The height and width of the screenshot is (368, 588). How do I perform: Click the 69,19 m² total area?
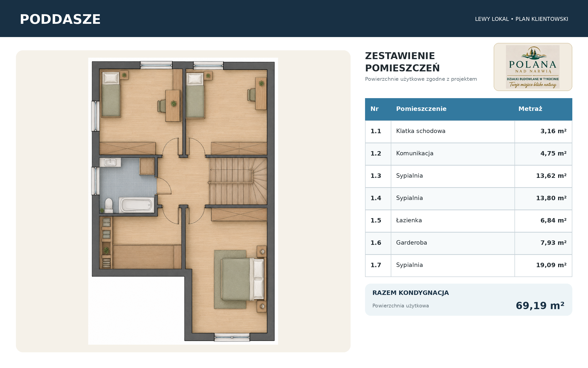(x=540, y=305)
